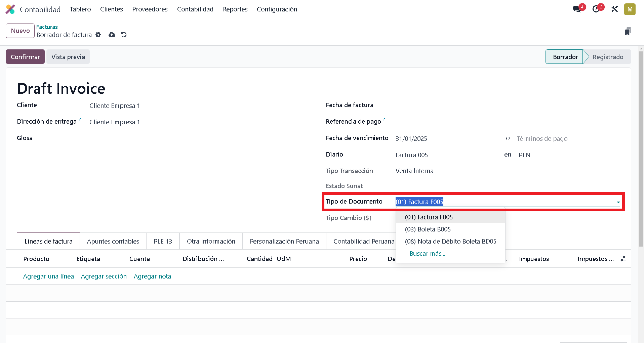Switch to Apuntes contables tab
Image resolution: width=644 pixels, height=343 pixels.
tap(113, 241)
